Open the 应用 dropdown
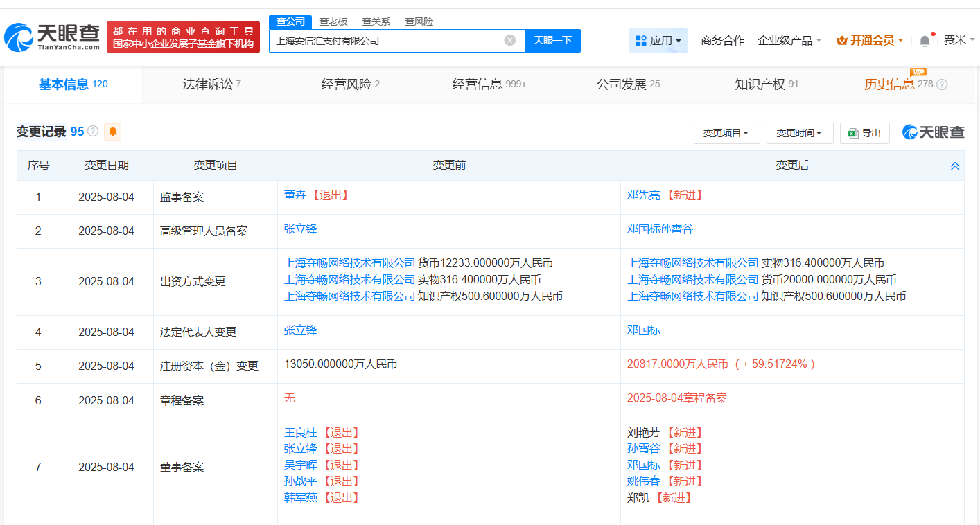The width and height of the screenshot is (980, 525). pyautogui.click(x=658, y=41)
